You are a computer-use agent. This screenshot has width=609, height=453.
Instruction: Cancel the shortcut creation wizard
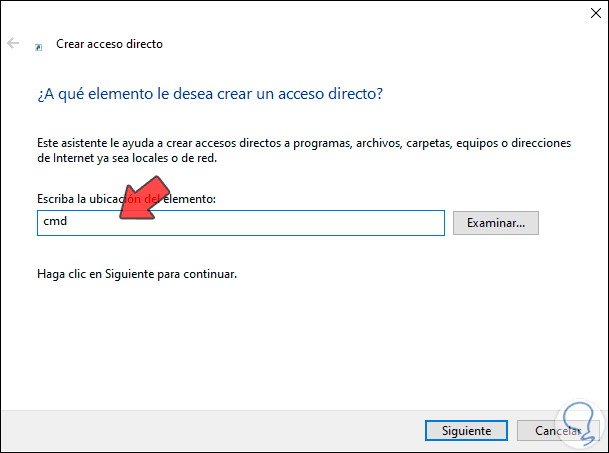point(555,431)
